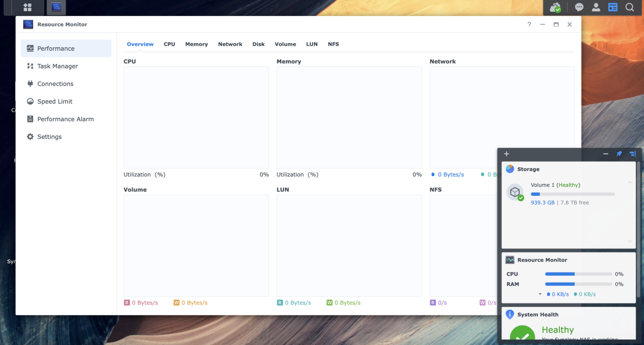
Task: Click the Resource Monitor window title icon
Action: (x=28, y=24)
